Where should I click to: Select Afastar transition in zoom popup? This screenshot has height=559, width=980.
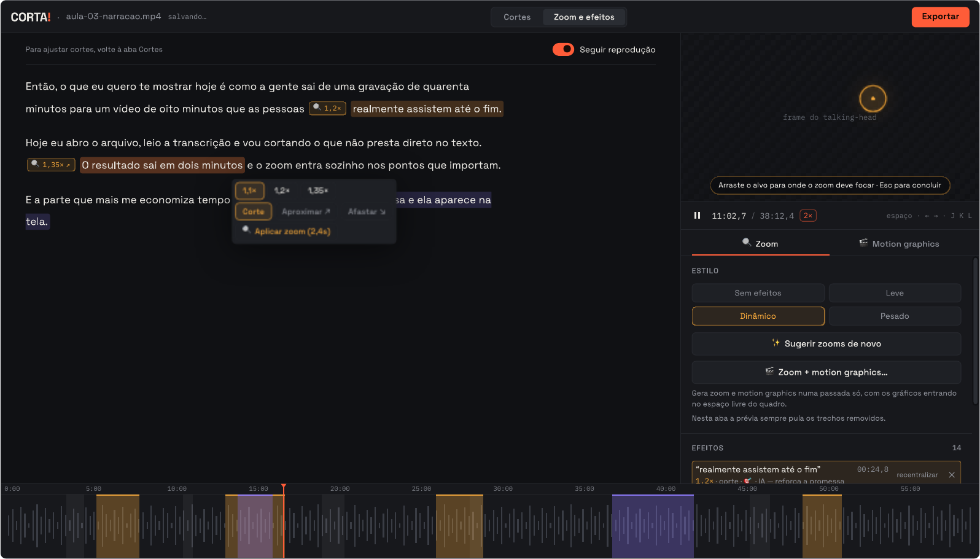pyautogui.click(x=367, y=211)
